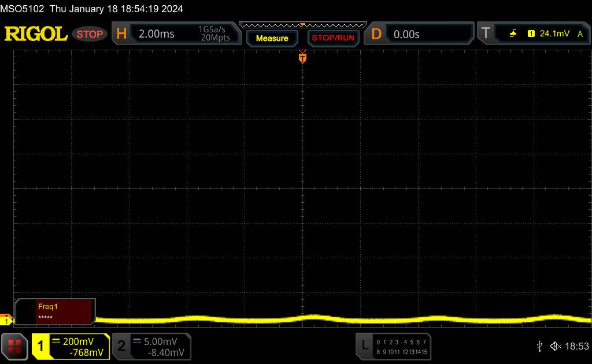Open the red grid function menu icon

pos(14,346)
